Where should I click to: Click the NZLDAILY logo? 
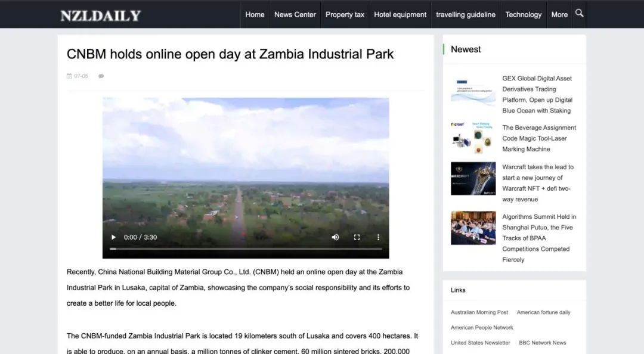click(100, 15)
